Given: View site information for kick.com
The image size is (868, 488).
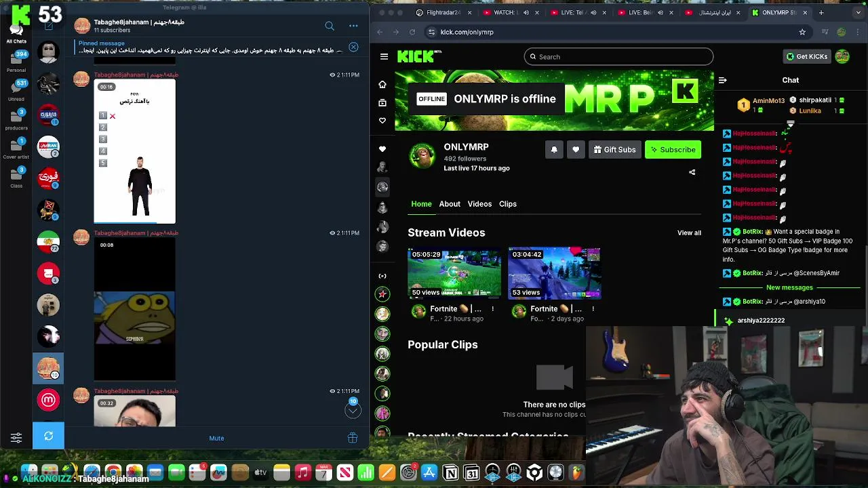Looking at the screenshot, I should (x=431, y=32).
